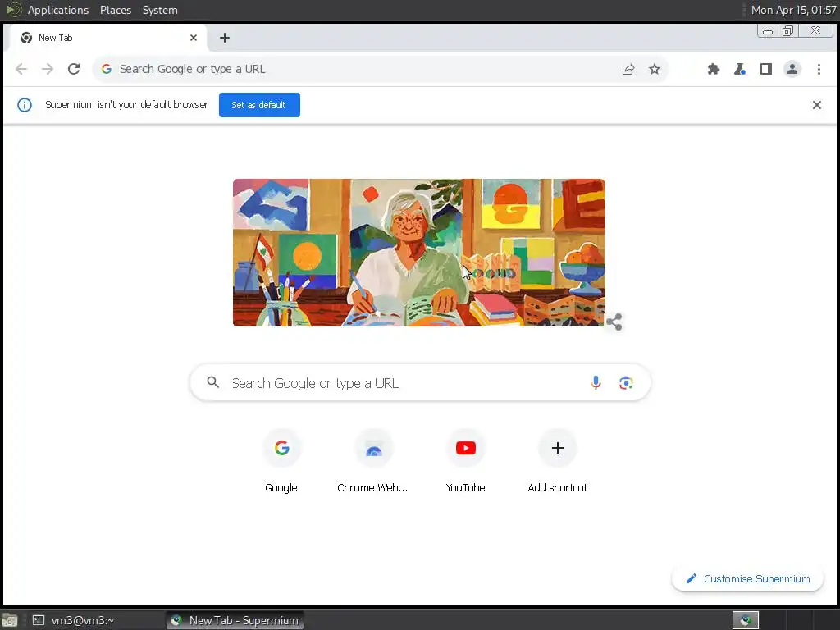Share the doodle via share icon
Image resolution: width=840 pixels, height=630 pixels.
[614, 322]
